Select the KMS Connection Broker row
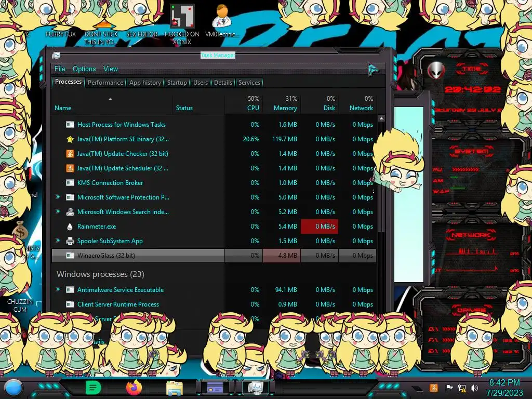This screenshot has width=532, height=399. pyautogui.click(x=214, y=182)
